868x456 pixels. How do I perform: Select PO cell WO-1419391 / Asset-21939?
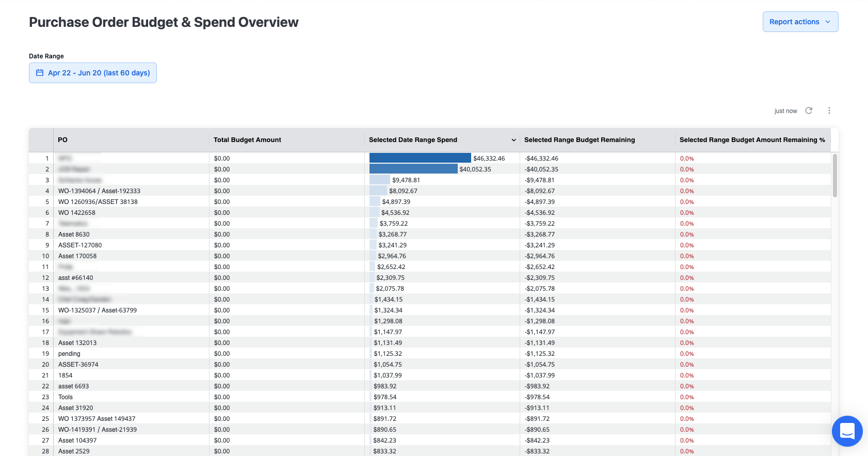[x=98, y=430]
